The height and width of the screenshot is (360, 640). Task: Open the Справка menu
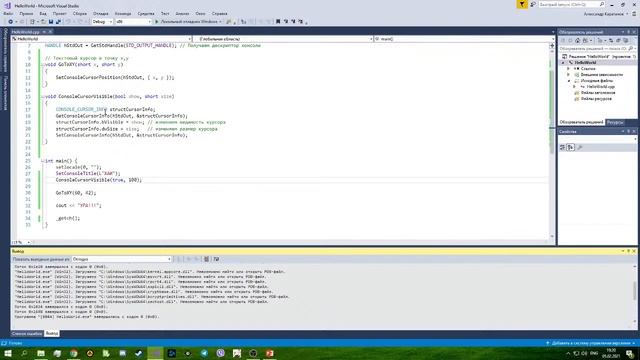(220, 13)
